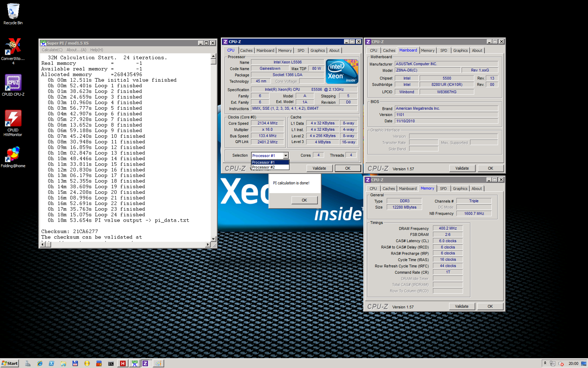Screen dimensions: 588x368
Task: Open the CPUID CPU-Z desktop shortcut
Action: click(x=13, y=85)
